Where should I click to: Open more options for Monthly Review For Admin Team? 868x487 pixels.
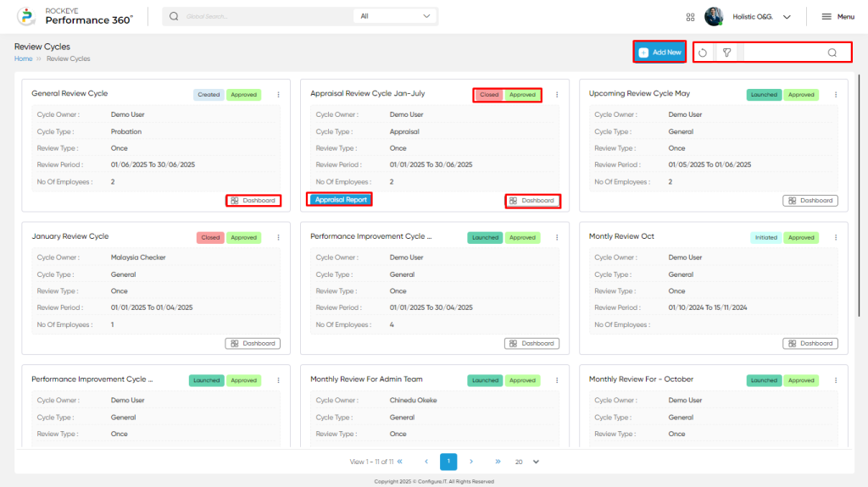[557, 380]
